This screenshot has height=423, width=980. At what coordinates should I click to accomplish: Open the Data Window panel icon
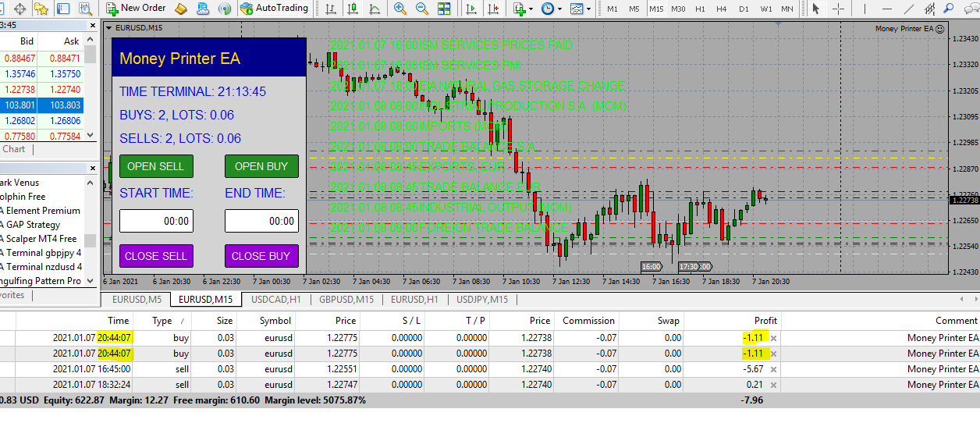(x=20, y=9)
